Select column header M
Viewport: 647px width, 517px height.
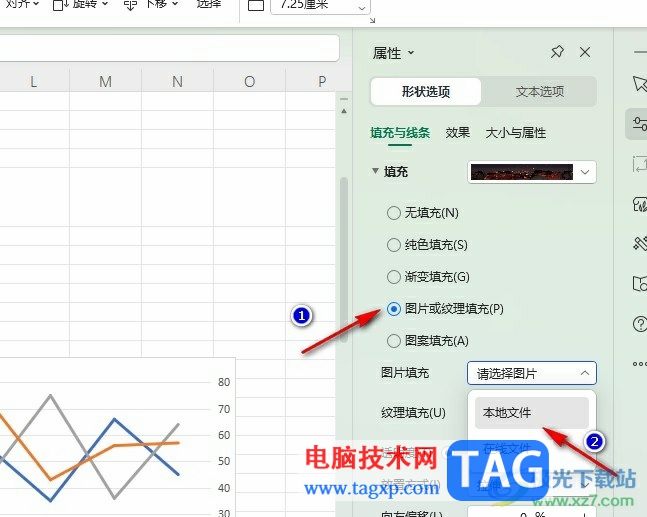click(106, 81)
